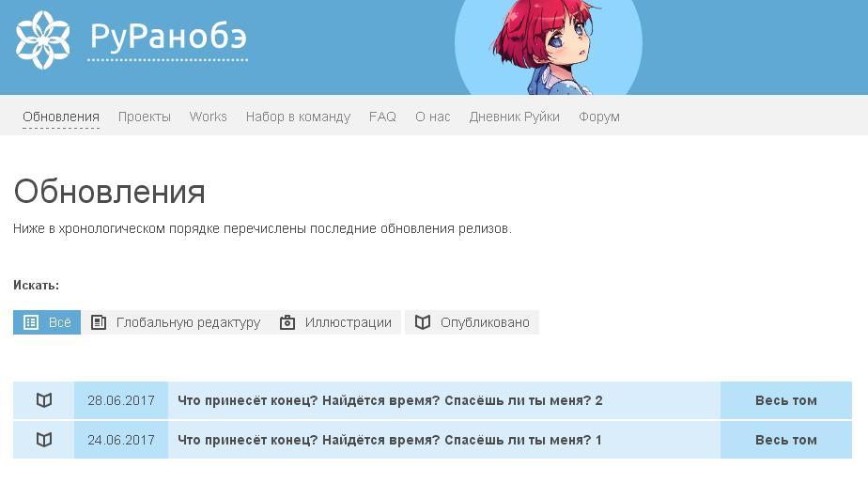Screen dimensions: 868x499
Task: Open the Проекты menu item
Action: pyautogui.click(x=145, y=117)
